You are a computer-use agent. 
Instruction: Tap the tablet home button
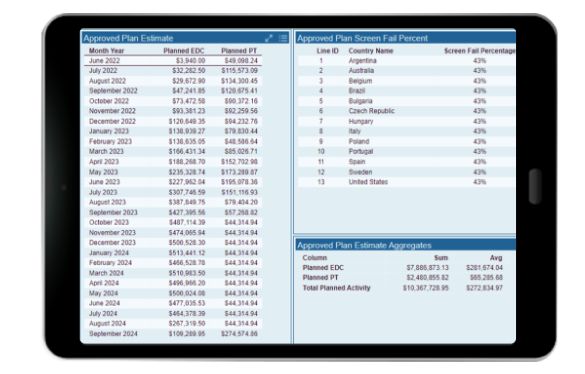coord(535,186)
